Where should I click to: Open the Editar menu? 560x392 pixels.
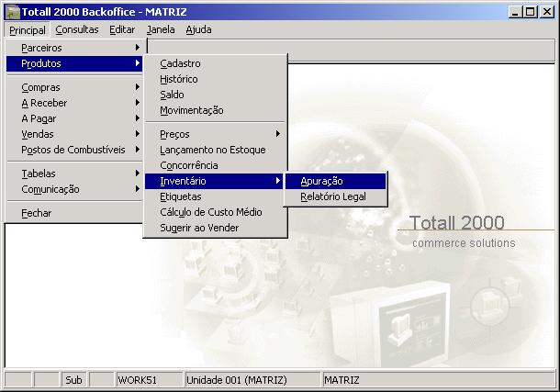pyautogui.click(x=122, y=29)
